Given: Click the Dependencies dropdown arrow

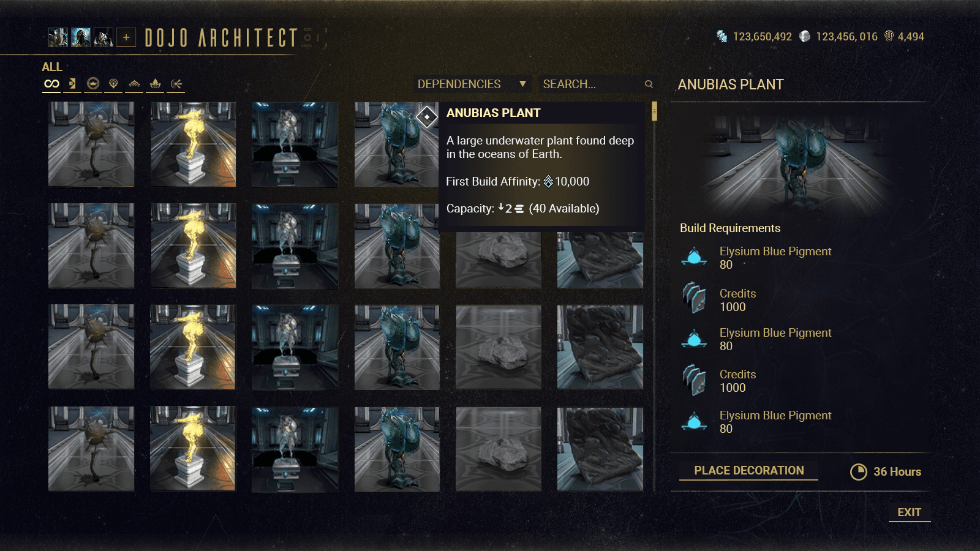Looking at the screenshot, I should coord(522,84).
